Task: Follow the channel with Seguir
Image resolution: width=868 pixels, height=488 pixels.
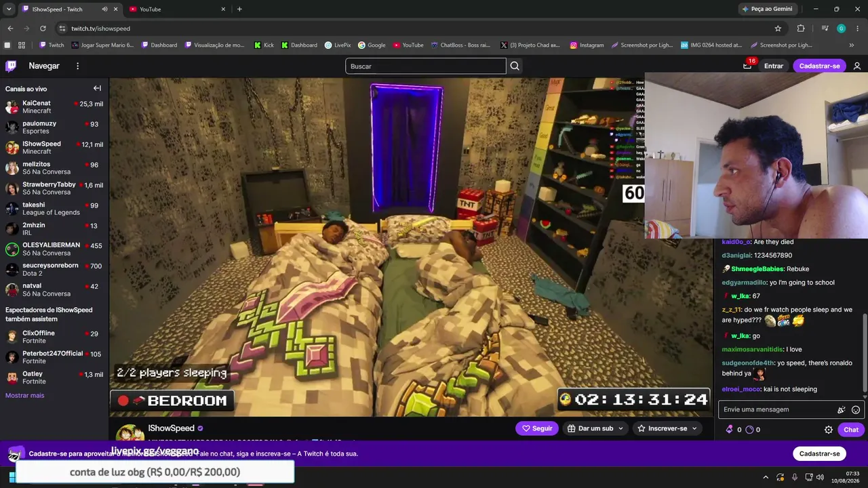Action: [536, 428]
